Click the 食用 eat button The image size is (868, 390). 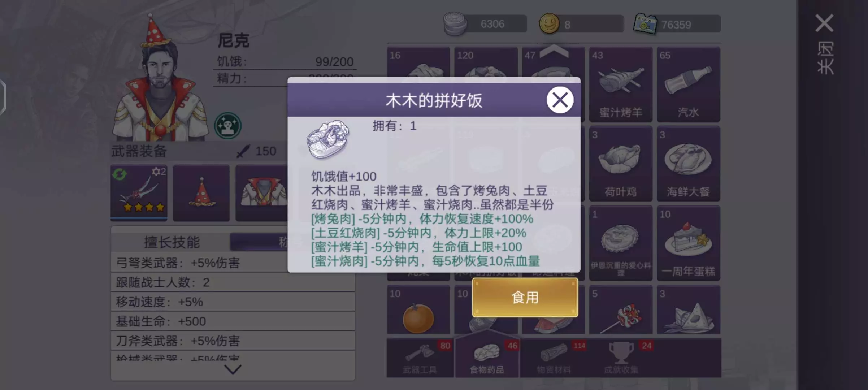click(525, 298)
